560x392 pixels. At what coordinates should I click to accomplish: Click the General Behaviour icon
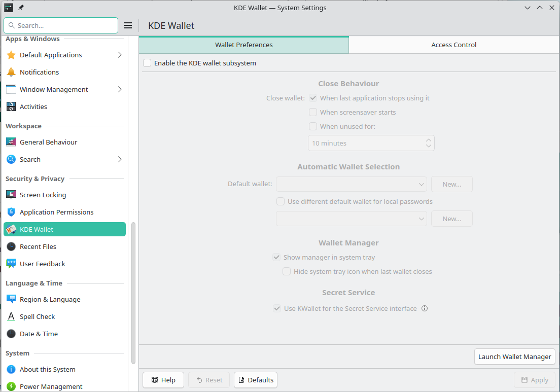[11, 142]
